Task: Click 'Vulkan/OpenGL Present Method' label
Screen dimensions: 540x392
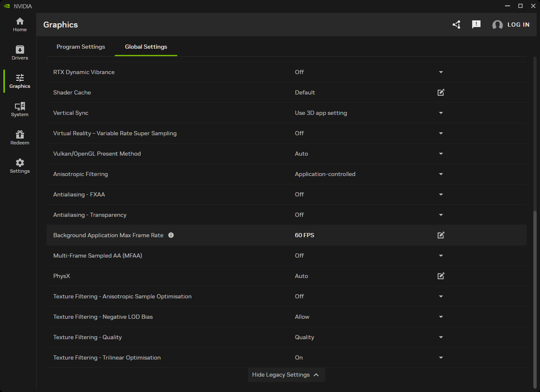Action: pyautogui.click(x=97, y=154)
